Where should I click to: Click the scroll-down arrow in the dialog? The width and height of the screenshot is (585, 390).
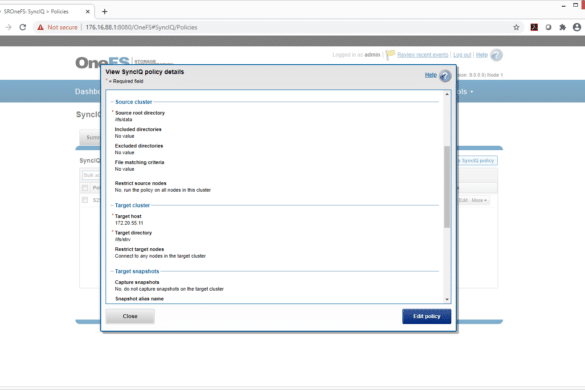(447, 299)
